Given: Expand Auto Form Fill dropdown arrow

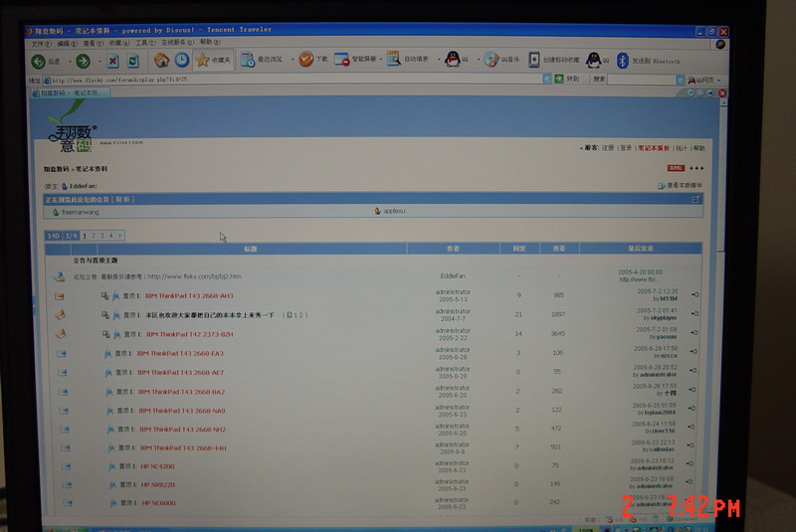Looking at the screenshot, I should point(439,60).
